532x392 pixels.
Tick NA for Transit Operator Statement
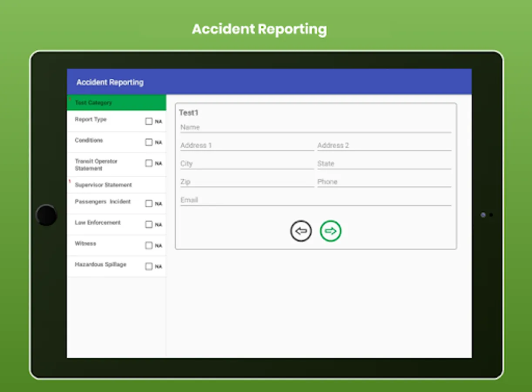(x=149, y=163)
